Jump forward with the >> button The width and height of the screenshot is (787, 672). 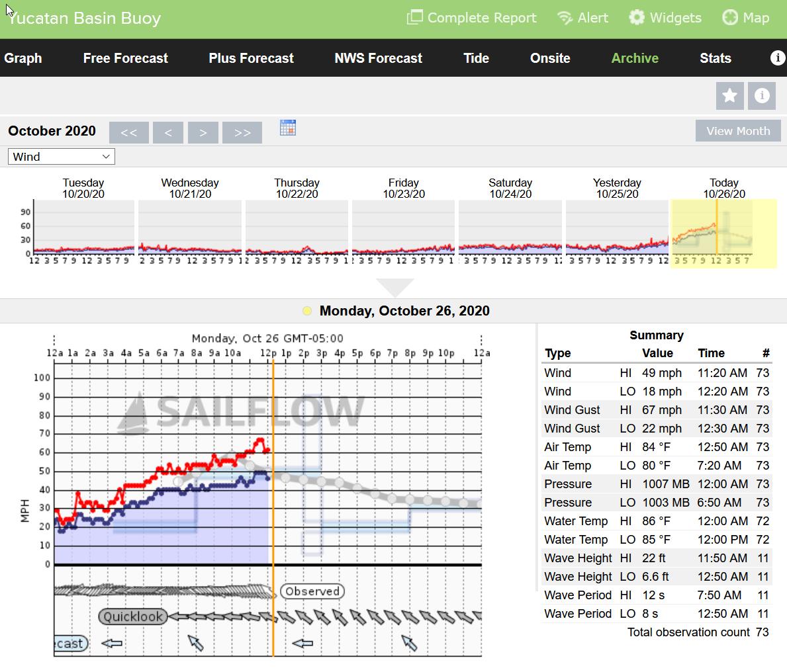click(242, 132)
